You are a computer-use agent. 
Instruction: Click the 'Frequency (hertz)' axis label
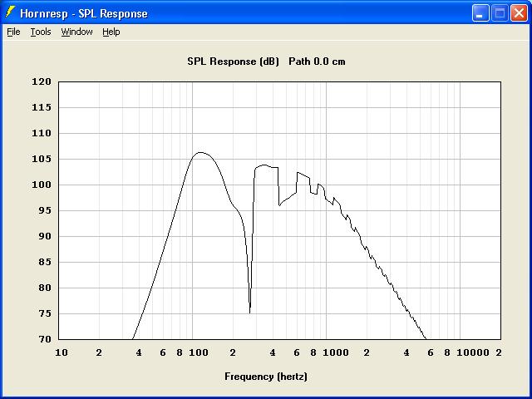point(266,377)
